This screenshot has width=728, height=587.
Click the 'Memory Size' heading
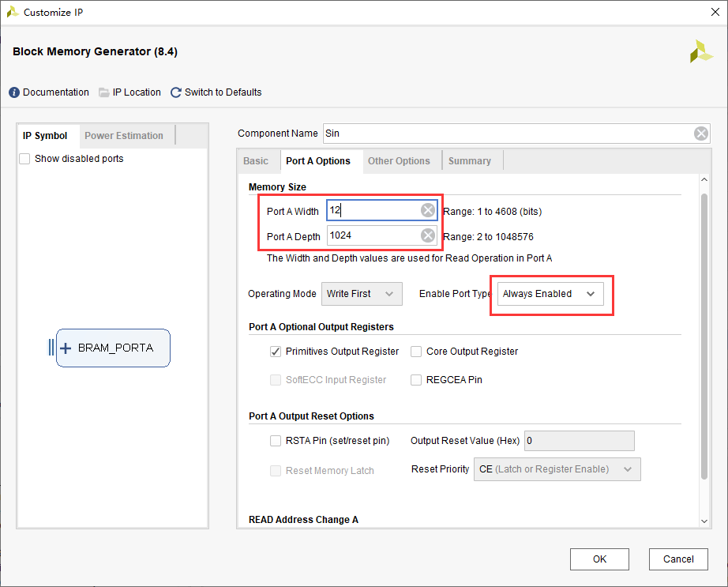pos(277,187)
